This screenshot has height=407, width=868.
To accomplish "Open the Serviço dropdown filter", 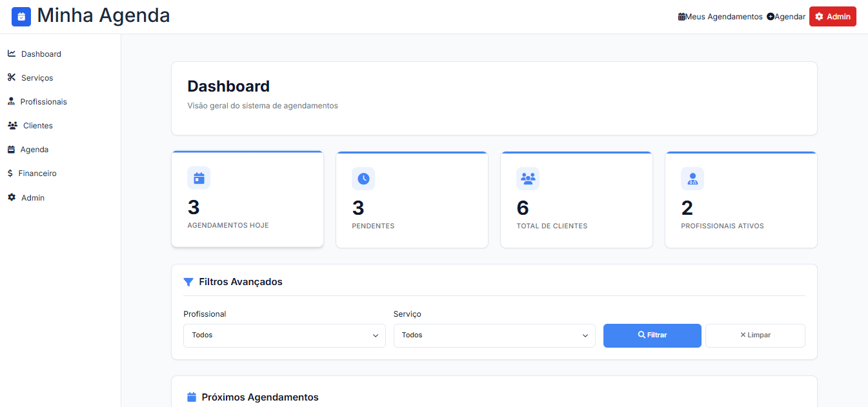I will [494, 335].
